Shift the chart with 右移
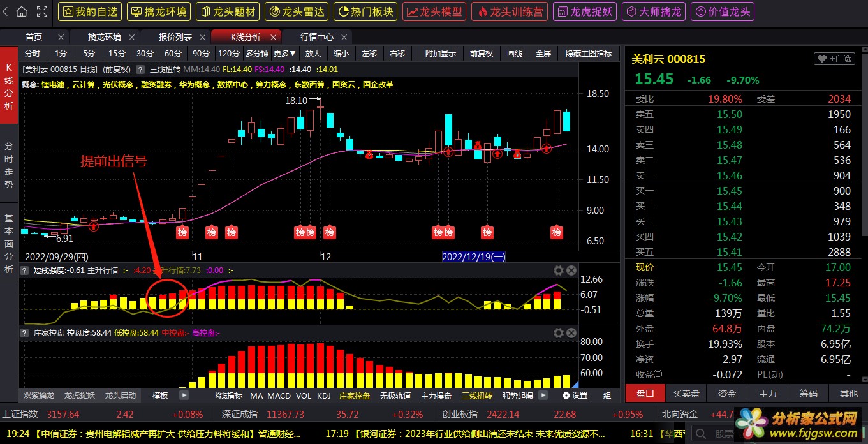 [x=397, y=54]
